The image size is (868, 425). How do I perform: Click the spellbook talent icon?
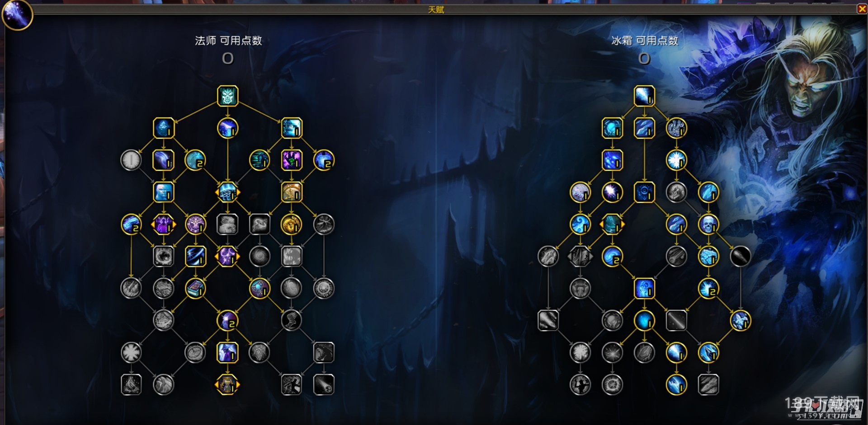195,288
